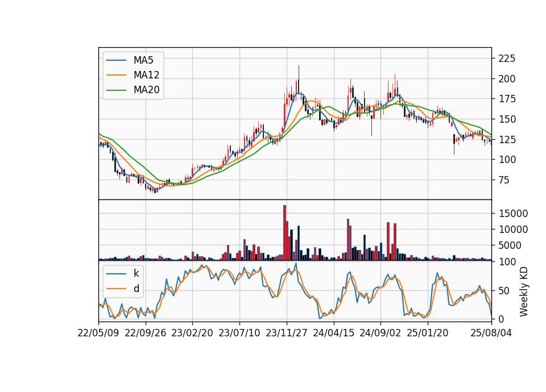The height and width of the screenshot is (392, 546).
Task: Click the 10000 volume axis label
Action: point(513,230)
